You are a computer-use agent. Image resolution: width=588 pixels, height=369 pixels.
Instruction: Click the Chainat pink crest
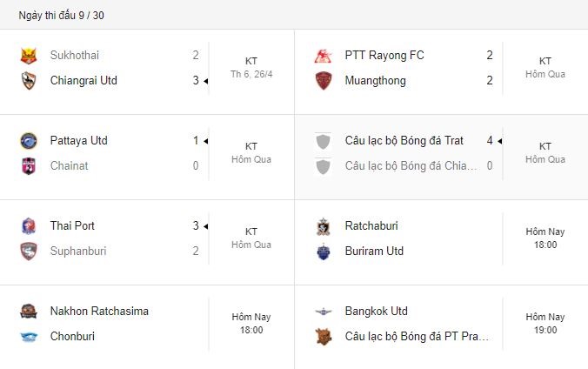click(x=29, y=166)
